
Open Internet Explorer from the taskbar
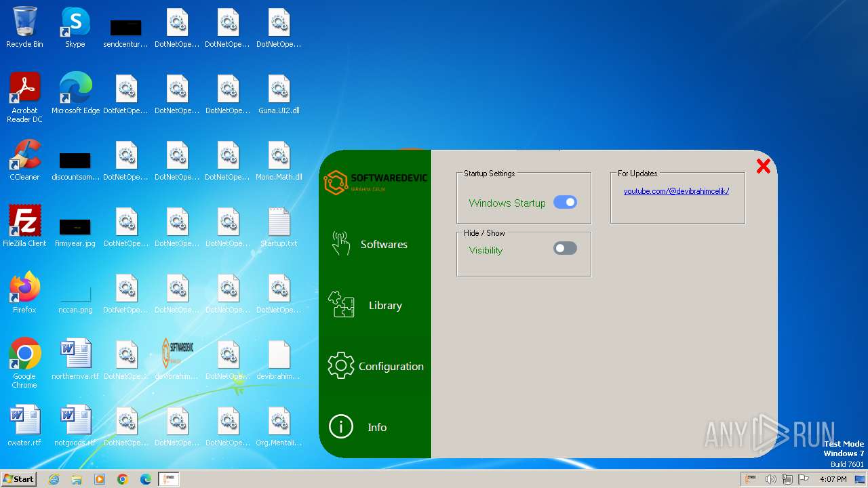[54, 479]
